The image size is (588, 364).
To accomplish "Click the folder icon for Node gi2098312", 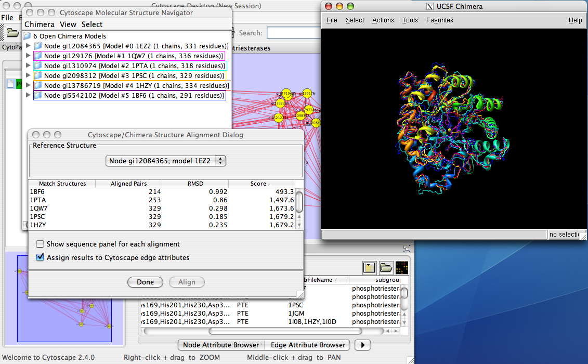I will pyautogui.click(x=38, y=76).
